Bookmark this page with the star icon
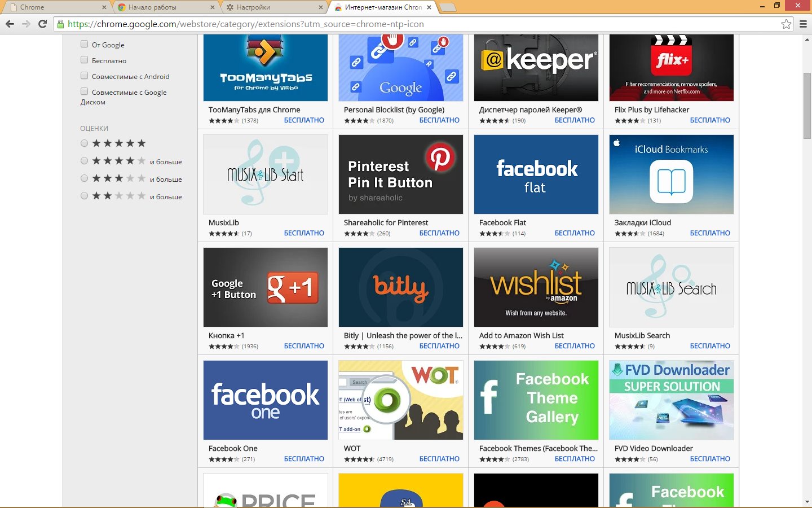 tap(786, 24)
